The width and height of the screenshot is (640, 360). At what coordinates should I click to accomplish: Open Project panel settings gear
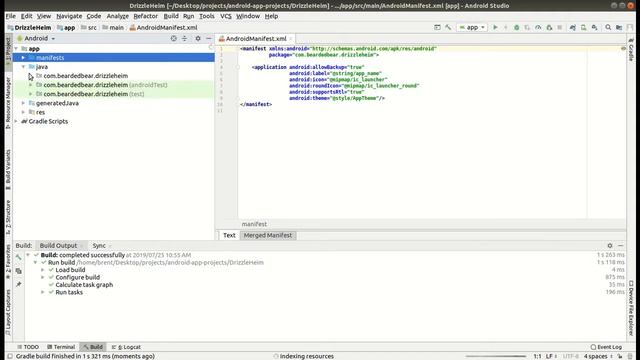(198, 38)
